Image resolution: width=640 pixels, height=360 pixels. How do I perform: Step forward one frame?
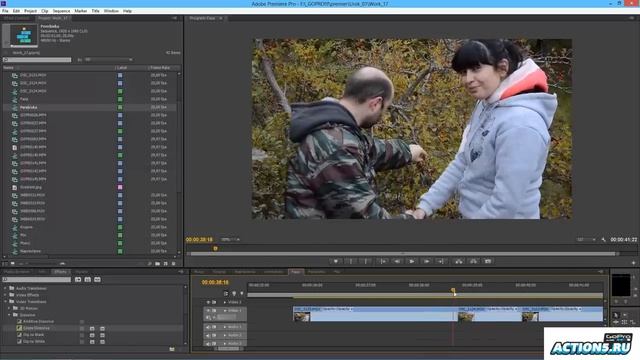click(x=427, y=262)
